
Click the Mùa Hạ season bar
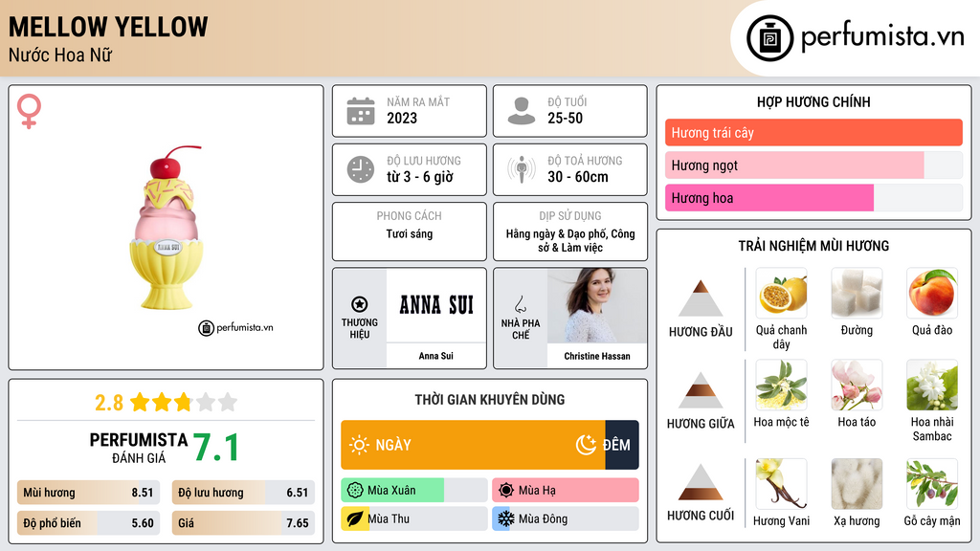tap(566, 491)
